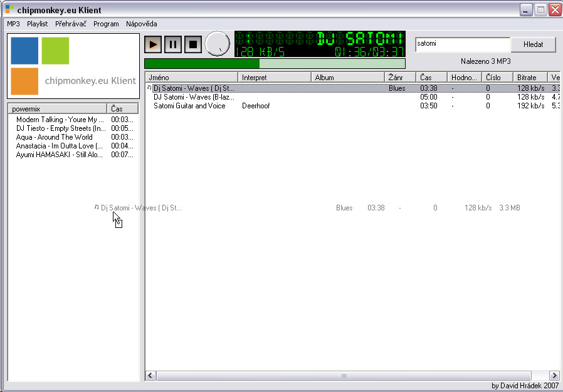Focus the search field containing satomi

[463, 44]
